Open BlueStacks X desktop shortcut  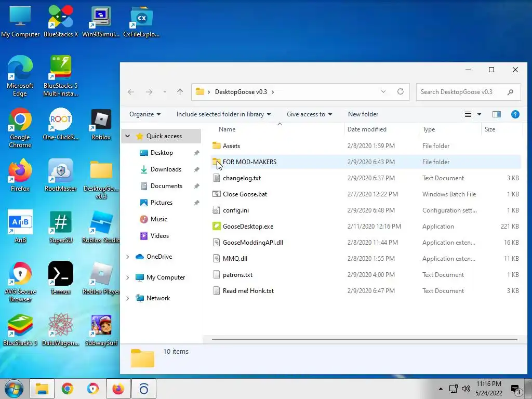tap(61, 21)
